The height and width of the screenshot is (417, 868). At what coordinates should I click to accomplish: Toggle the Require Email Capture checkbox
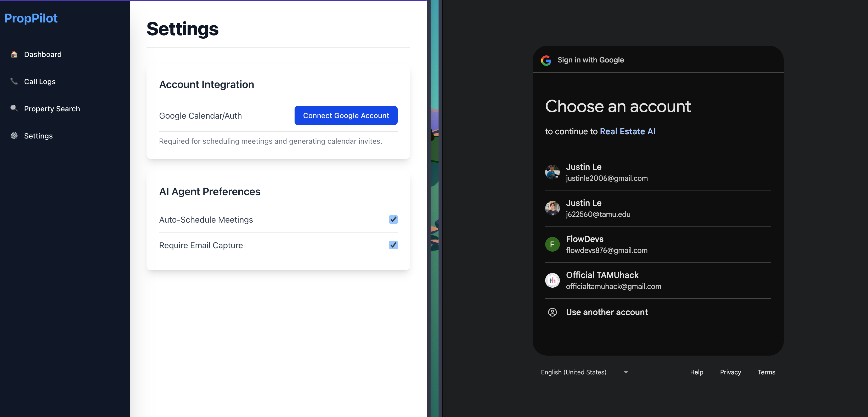click(x=393, y=245)
